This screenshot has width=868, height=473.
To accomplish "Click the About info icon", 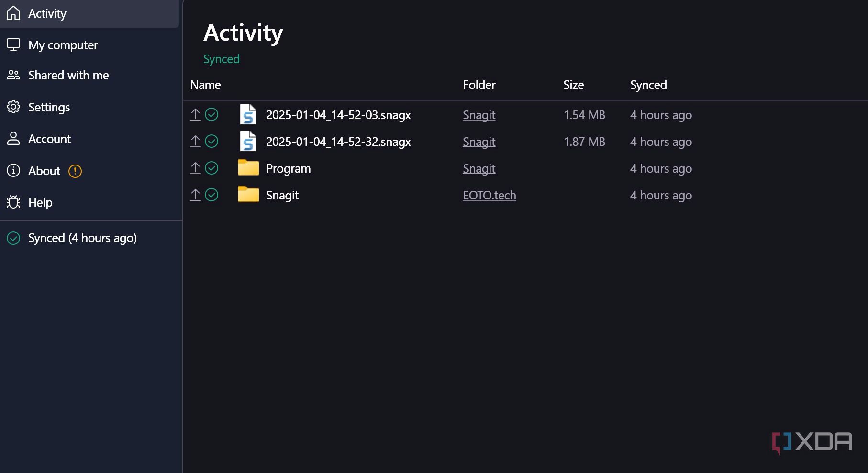I will 13,171.
